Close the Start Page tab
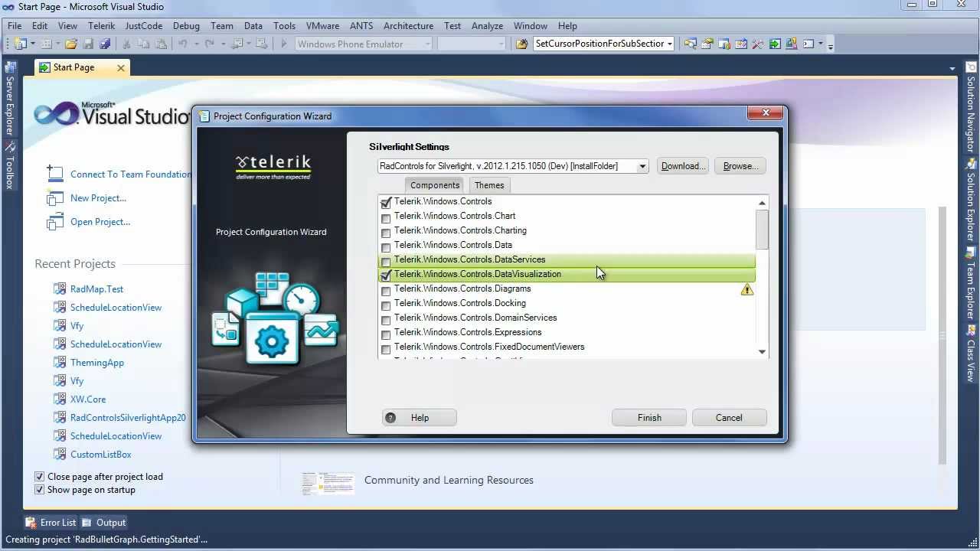Viewport: 980px width, 551px height. 120,67
